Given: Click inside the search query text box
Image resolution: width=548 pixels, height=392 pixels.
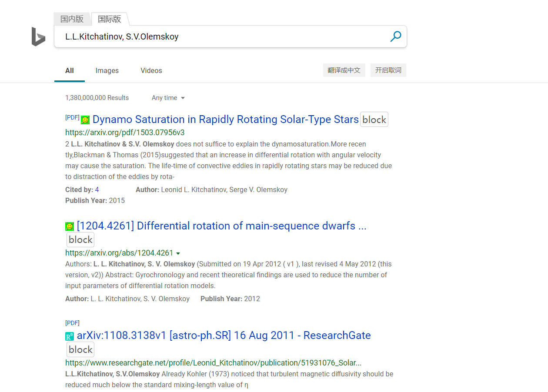Looking at the screenshot, I should [x=217, y=37].
